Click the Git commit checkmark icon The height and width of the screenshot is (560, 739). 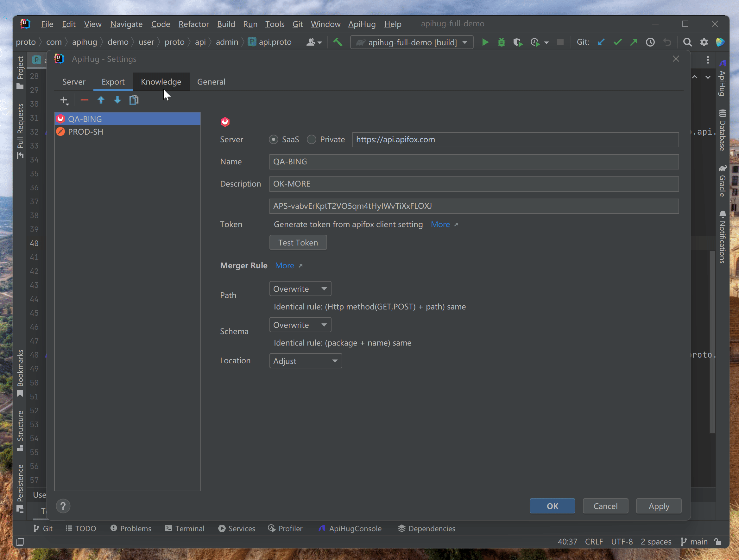point(617,42)
